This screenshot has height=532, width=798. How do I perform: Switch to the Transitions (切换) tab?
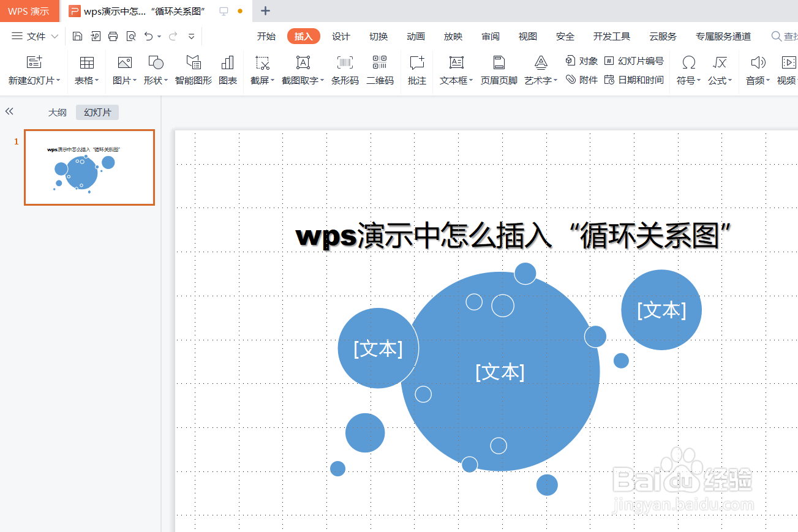[378, 36]
